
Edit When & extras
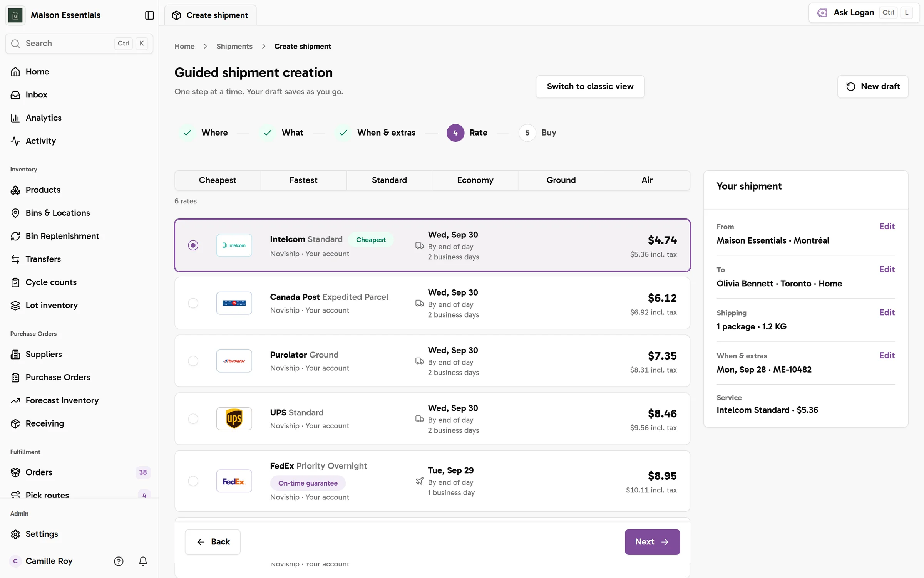(x=887, y=356)
